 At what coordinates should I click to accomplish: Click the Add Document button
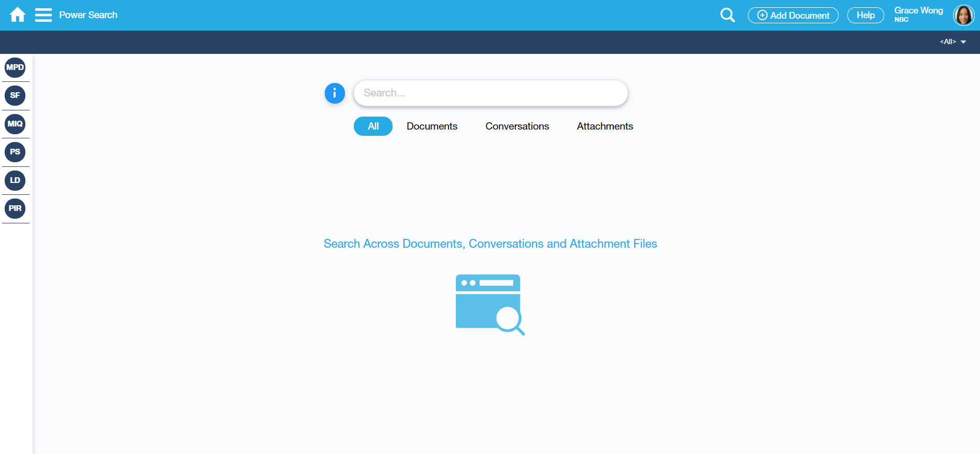coord(793,16)
